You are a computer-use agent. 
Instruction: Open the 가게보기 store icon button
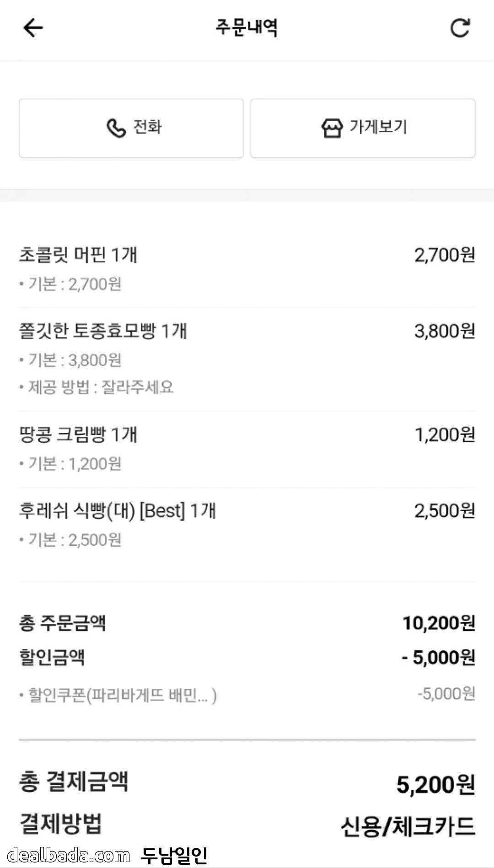(332, 128)
